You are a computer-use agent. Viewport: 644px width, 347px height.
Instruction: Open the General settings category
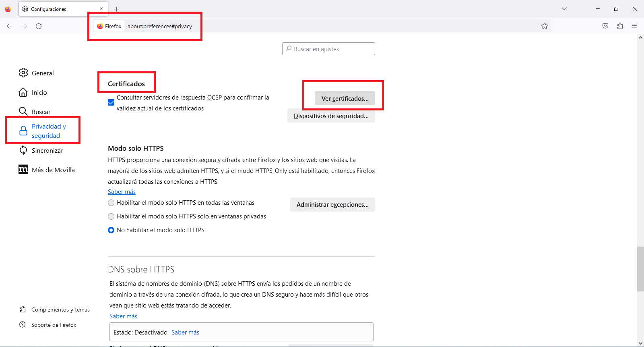point(43,73)
